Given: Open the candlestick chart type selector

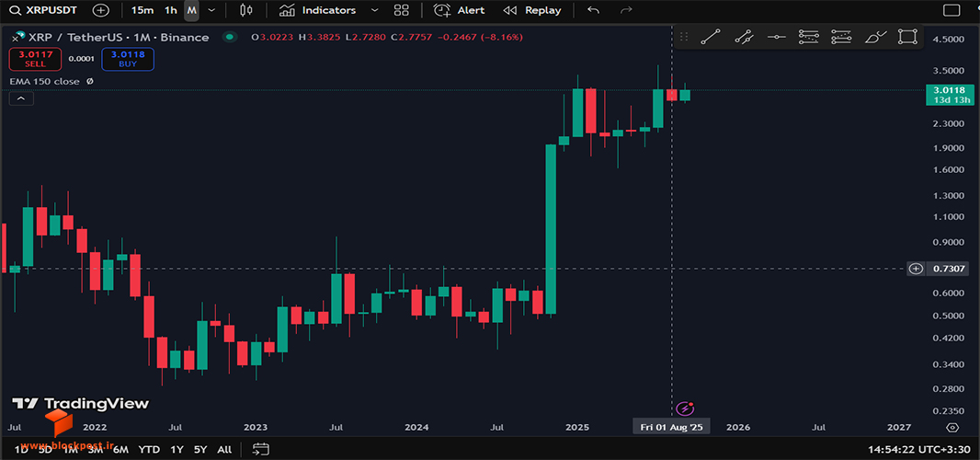Looking at the screenshot, I should [x=246, y=10].
